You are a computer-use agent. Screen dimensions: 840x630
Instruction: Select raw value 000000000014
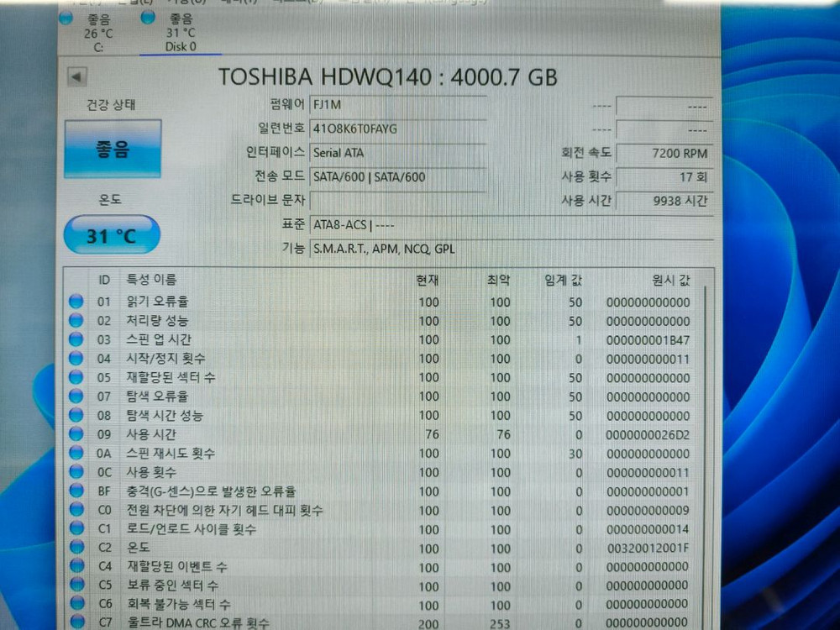tap(648, 529)
